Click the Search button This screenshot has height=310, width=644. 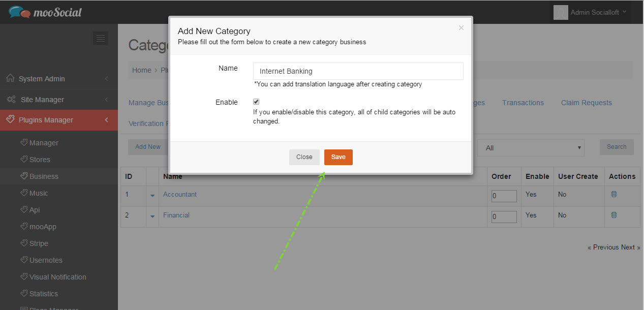coord(617,147)
